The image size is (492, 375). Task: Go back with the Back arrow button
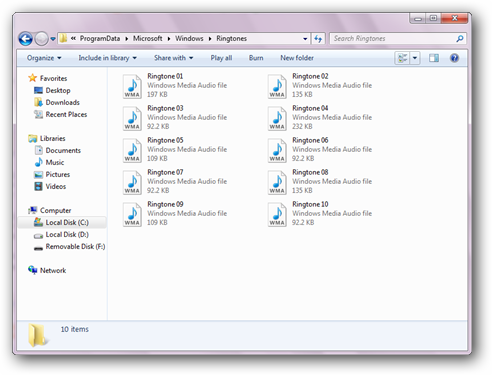pos(25,39)
